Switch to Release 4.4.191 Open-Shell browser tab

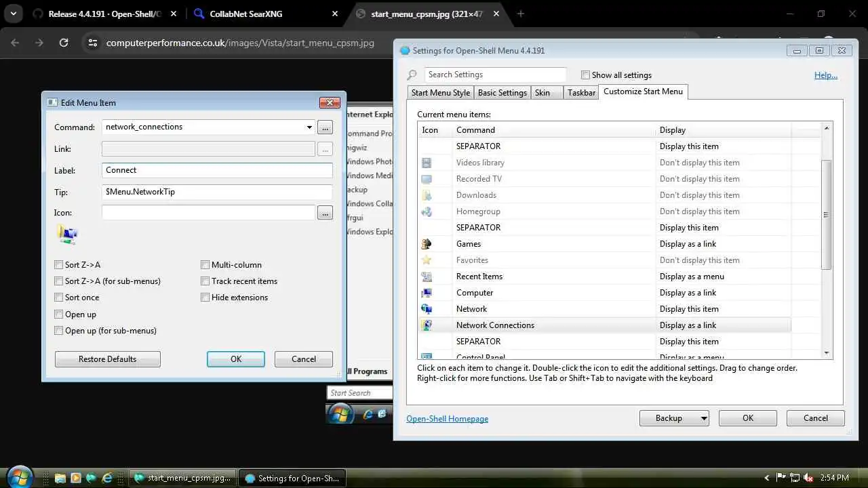pos(105,14)
